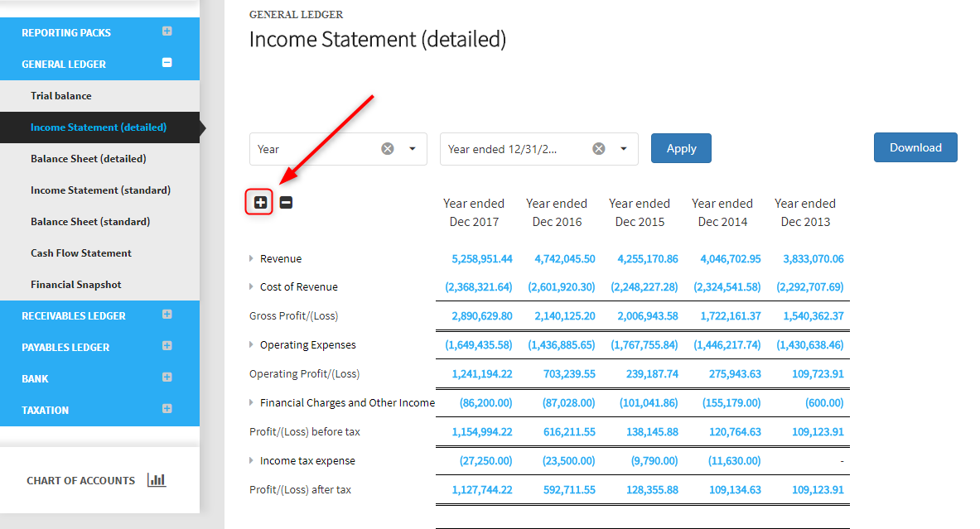Expand the Revenue row triangle
Image resolution: width=980 pixels, height=529 pixels.
coord(251,258)
